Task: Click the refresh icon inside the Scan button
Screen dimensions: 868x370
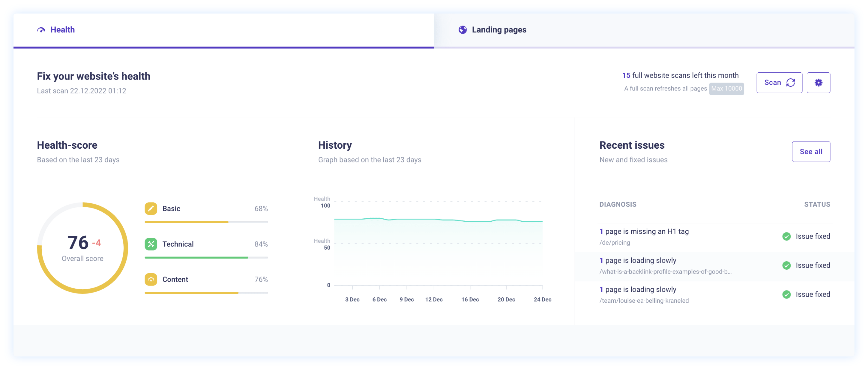Action: (x=791, y=82)
